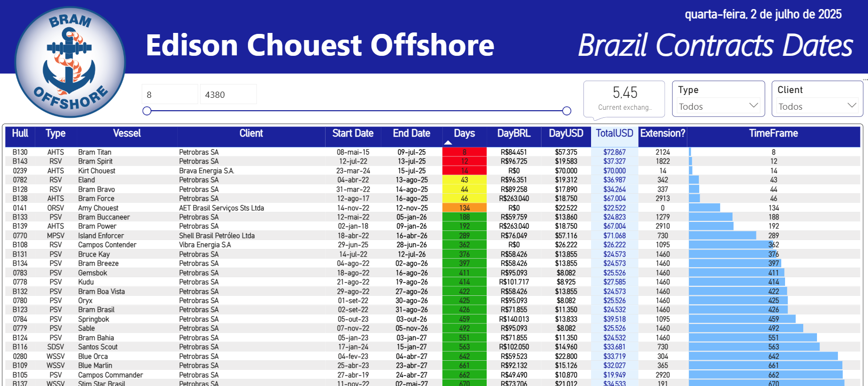
Task: Click the green Days cell showing 188
Action: pyautogui.click(x=464, y=217)
